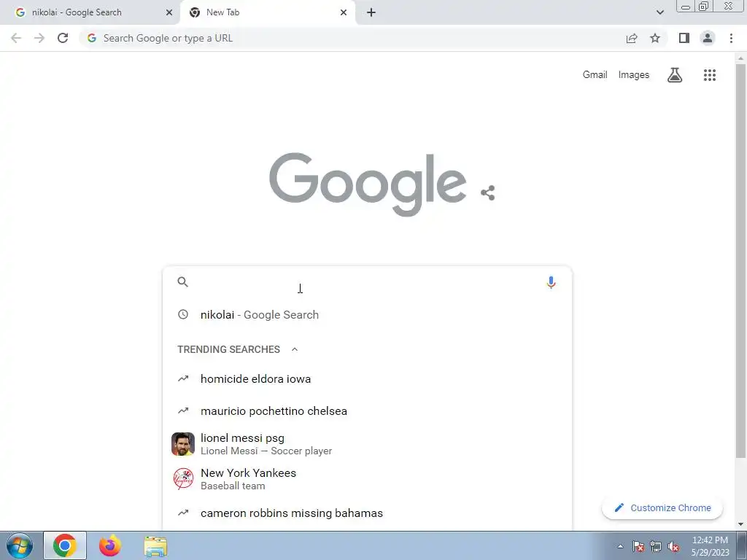Open the Windows Start menu

click(x=20, y=545)
